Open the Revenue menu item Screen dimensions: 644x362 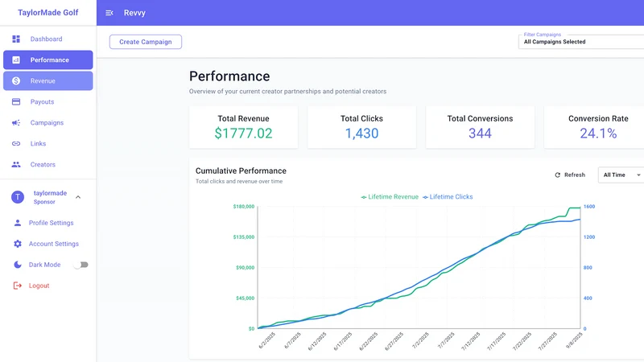point(48,81)
